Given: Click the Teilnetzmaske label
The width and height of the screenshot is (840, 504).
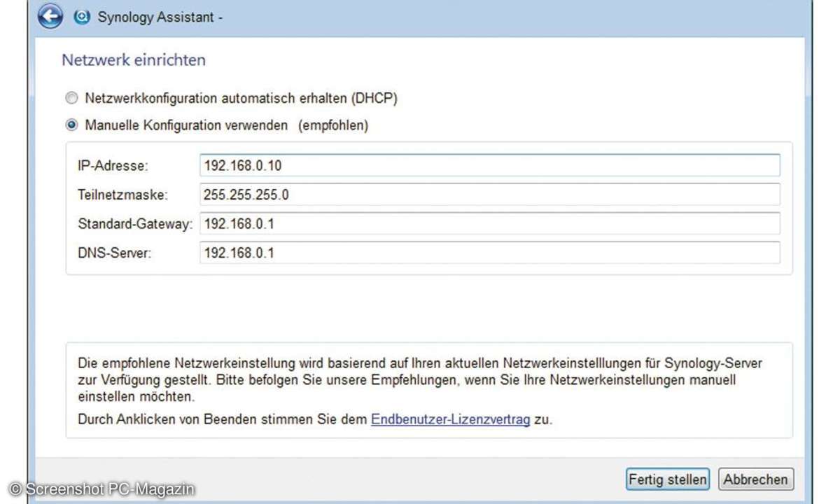Looking at the screenshot, I should [x=122, y=195].
